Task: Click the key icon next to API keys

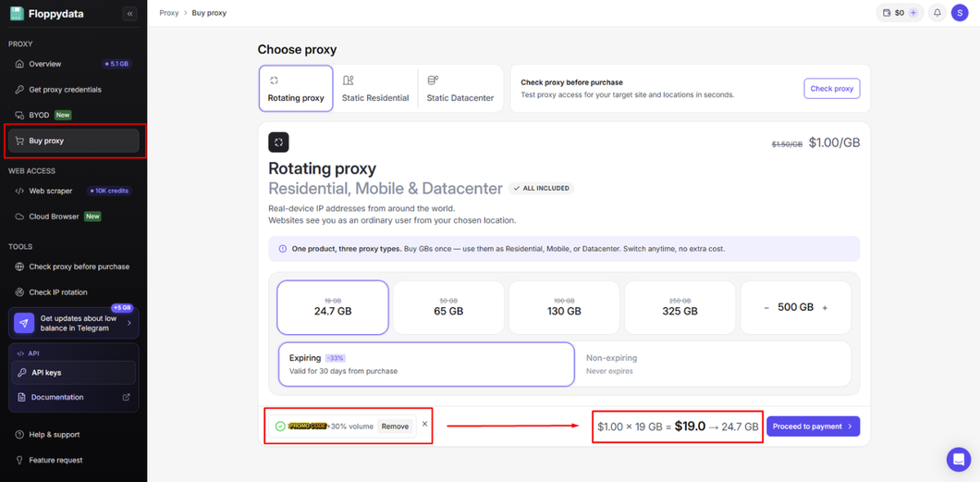Action: point(22,373)
